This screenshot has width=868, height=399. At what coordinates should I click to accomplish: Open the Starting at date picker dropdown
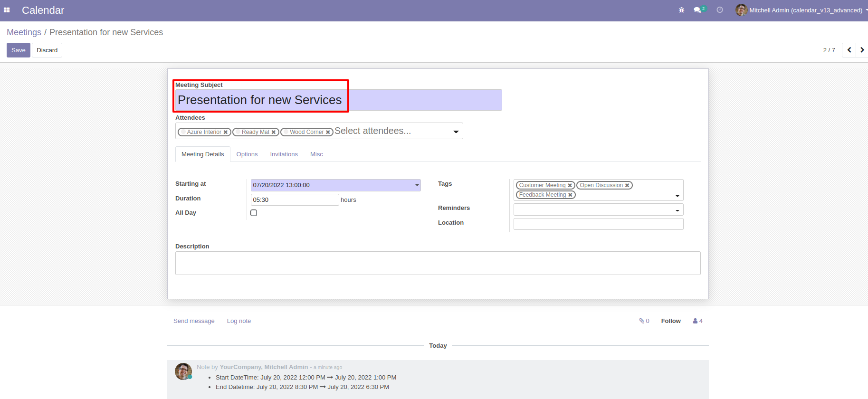pyautogui.click(x=417, y=185)
